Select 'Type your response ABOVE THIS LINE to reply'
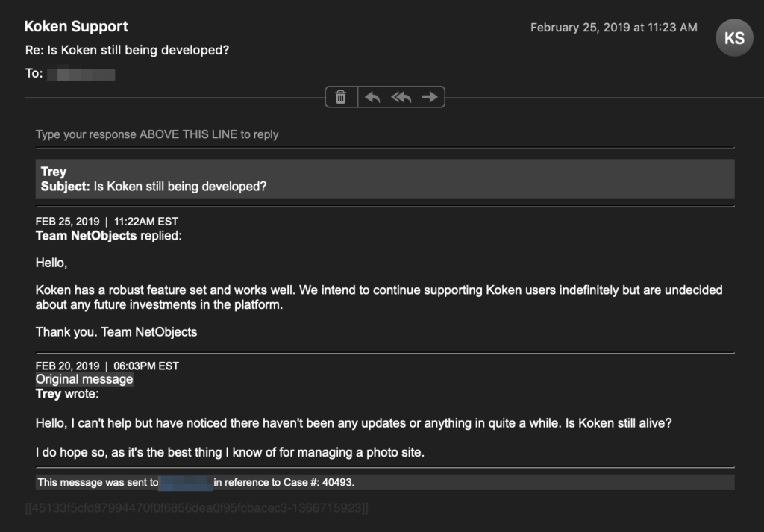Image resolution: width=764 pixels, height=532 pixels. pyautogui.click(x=157, y=134)
